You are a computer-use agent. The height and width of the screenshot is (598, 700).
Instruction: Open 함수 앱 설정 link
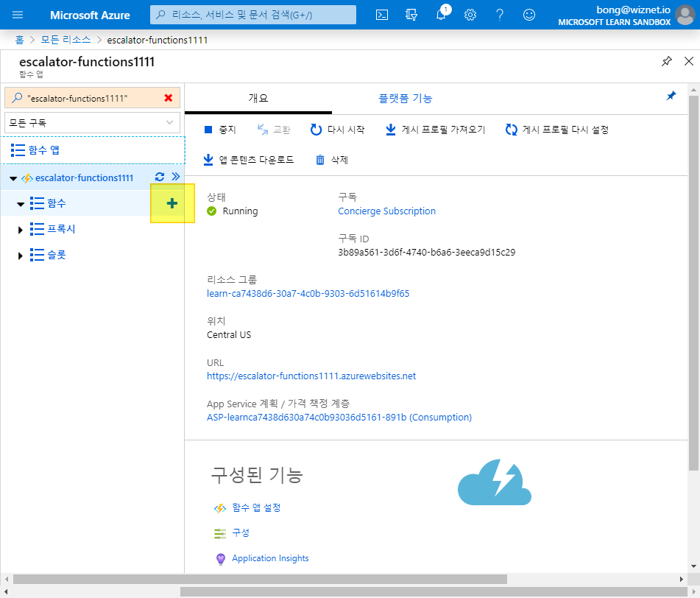coord(256,508)
